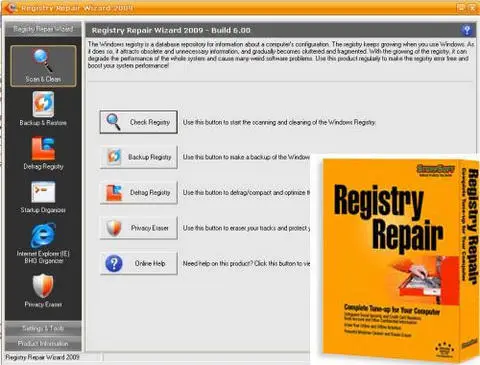Click the Defrag Registry button in main panel
Image resolution: width=480 pixels, height=365 pixels.
[139, 192]
